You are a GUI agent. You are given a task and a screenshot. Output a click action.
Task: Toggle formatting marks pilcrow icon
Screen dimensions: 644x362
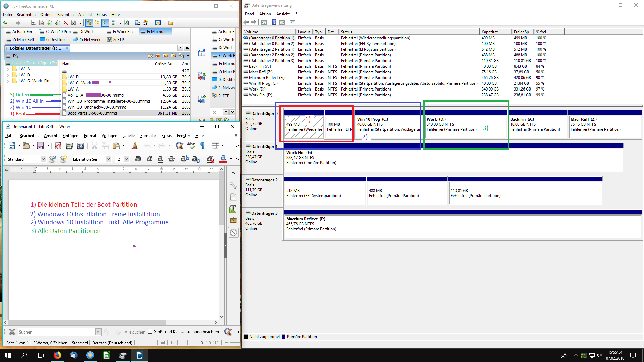pyautogui.click(x=202, y=145)
